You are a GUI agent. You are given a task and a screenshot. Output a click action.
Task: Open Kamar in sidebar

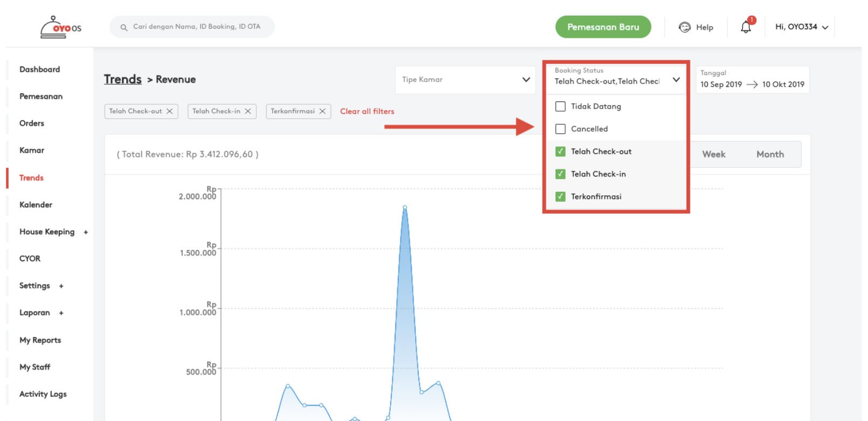coord(32,151)
